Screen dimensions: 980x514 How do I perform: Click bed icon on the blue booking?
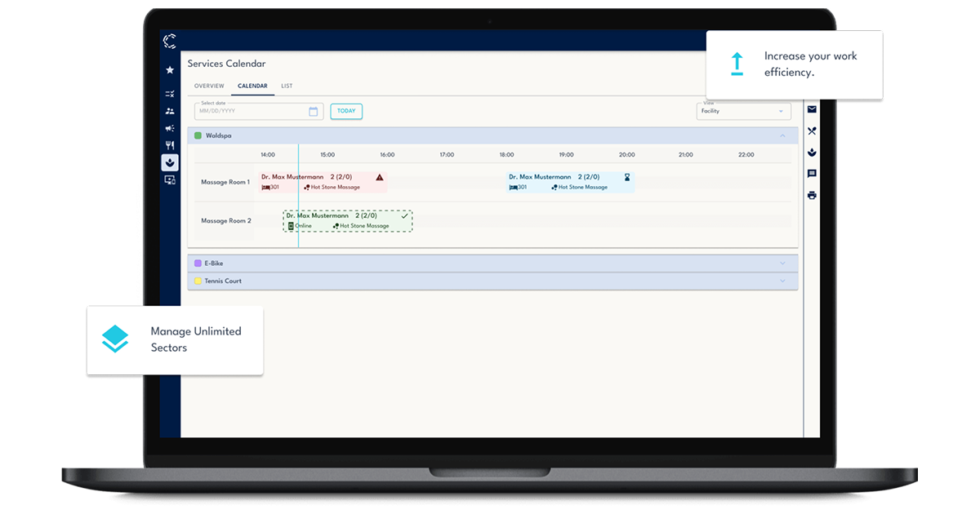[x=514, y=187]
